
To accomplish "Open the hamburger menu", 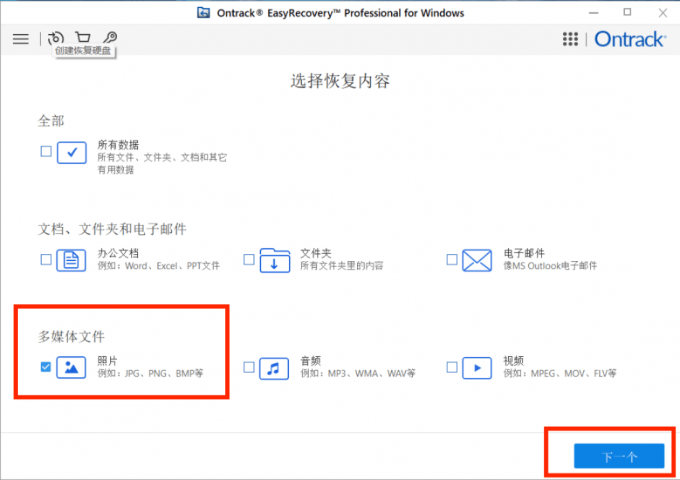I will (20, 39).
